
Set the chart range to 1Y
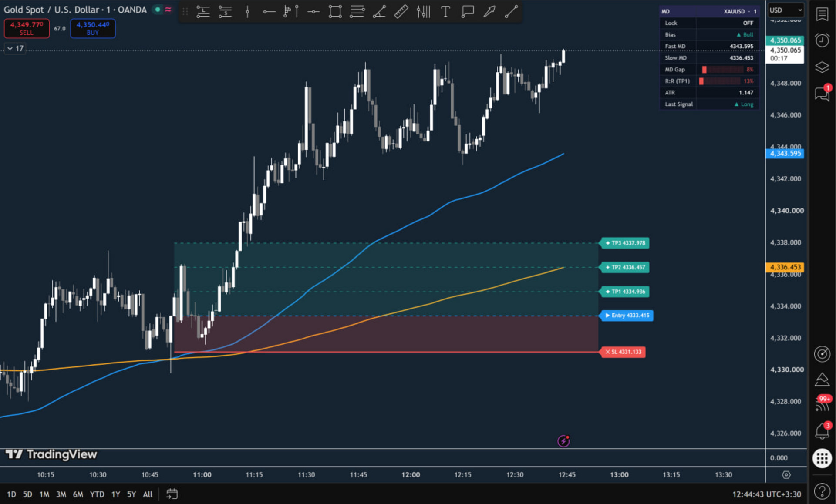(115, 494)
